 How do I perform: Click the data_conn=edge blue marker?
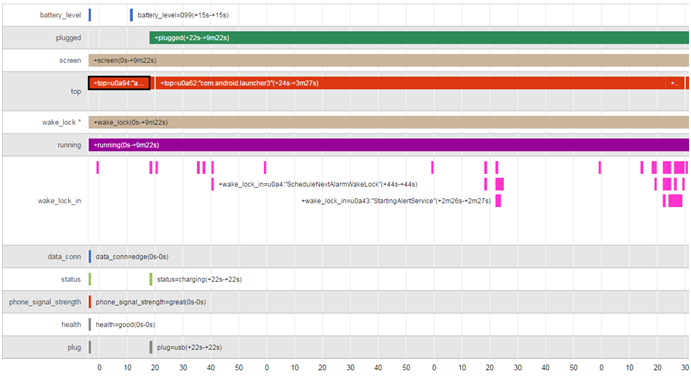pyautogui.click(x=90, y=256)
